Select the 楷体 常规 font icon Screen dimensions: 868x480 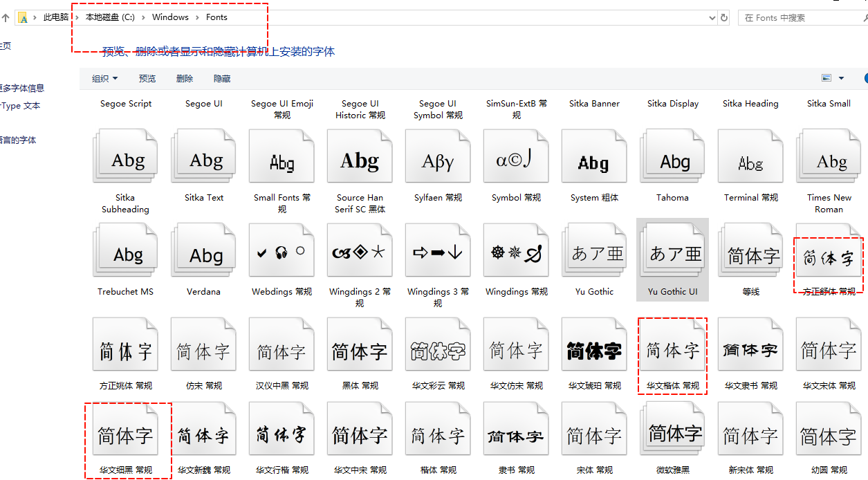click(438, 430)
